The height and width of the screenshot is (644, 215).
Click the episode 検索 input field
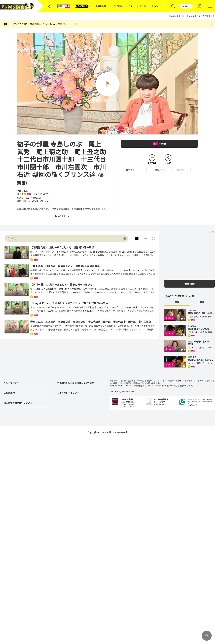pyautogui.click(x=66, y=239)
